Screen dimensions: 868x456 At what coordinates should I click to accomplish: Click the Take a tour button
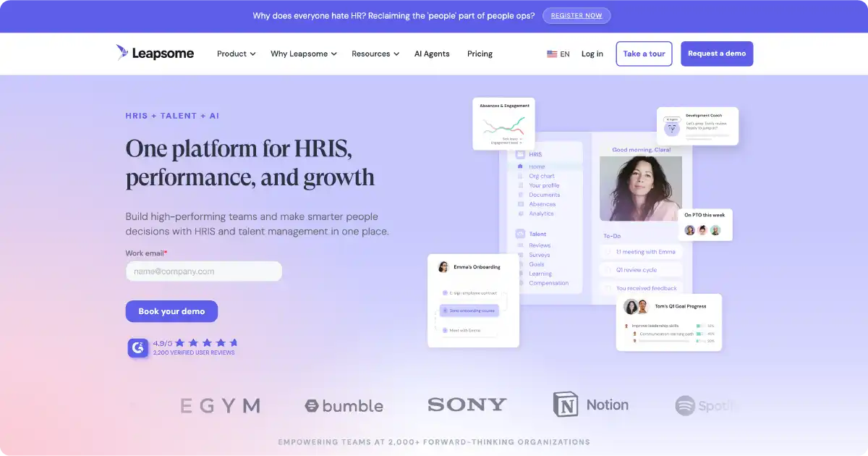pos(644,54)
